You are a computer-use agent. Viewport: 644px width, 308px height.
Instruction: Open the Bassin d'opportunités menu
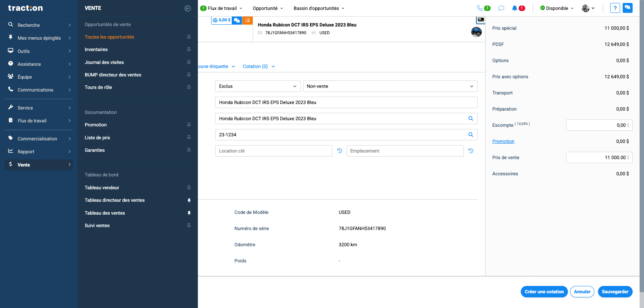(x=319, y=8)
